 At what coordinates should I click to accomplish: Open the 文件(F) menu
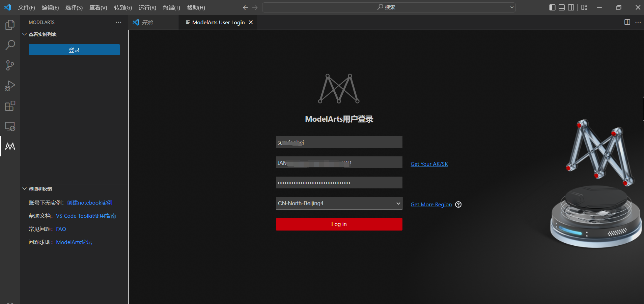[26, 7]
